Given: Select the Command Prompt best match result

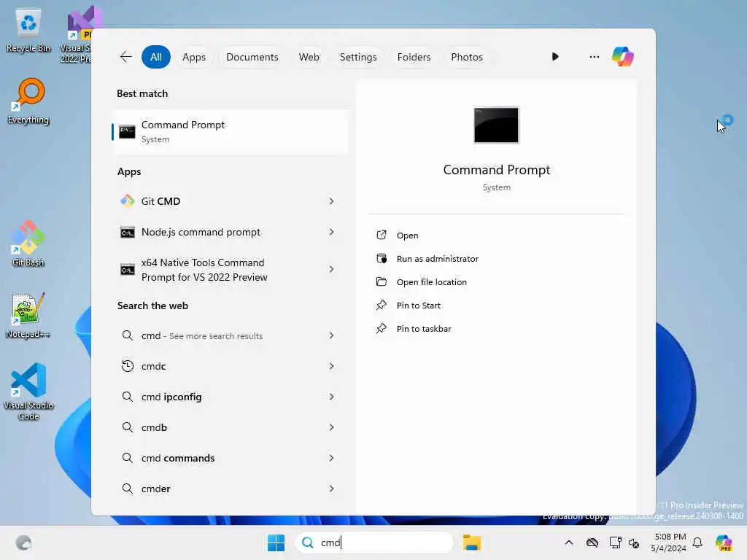Looking at the screenshot, I should click(230, 131).
